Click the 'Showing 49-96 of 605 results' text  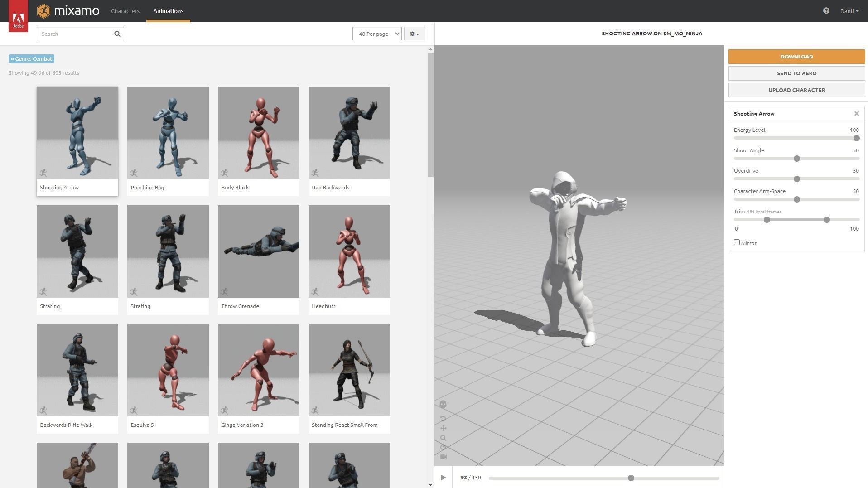44,73
